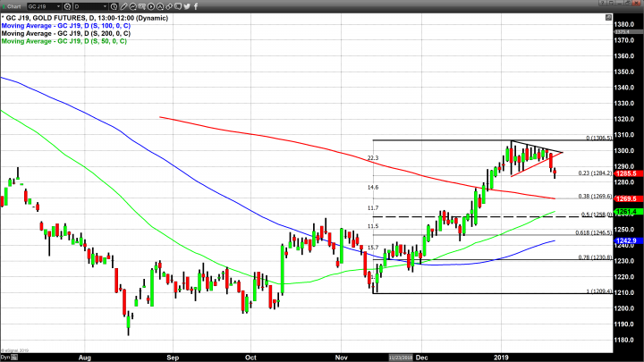This screenshot has height=362, width=644.
Task: Click the Chart window title label
Action: tap(14, 6)
